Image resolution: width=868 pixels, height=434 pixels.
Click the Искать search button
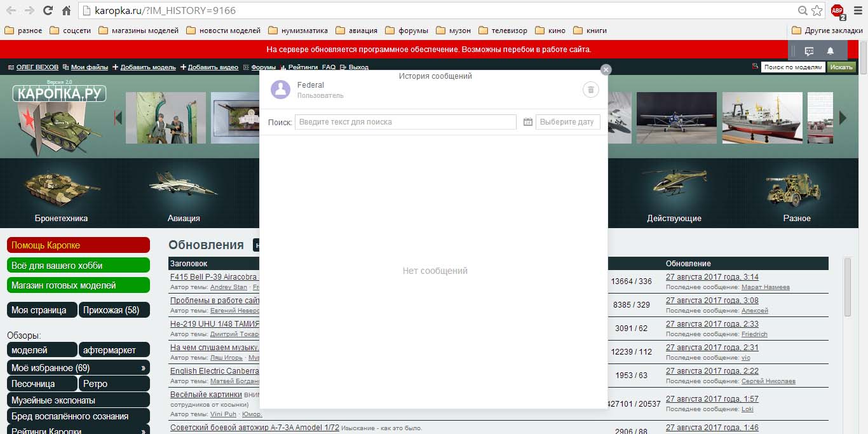coord(841,67)
